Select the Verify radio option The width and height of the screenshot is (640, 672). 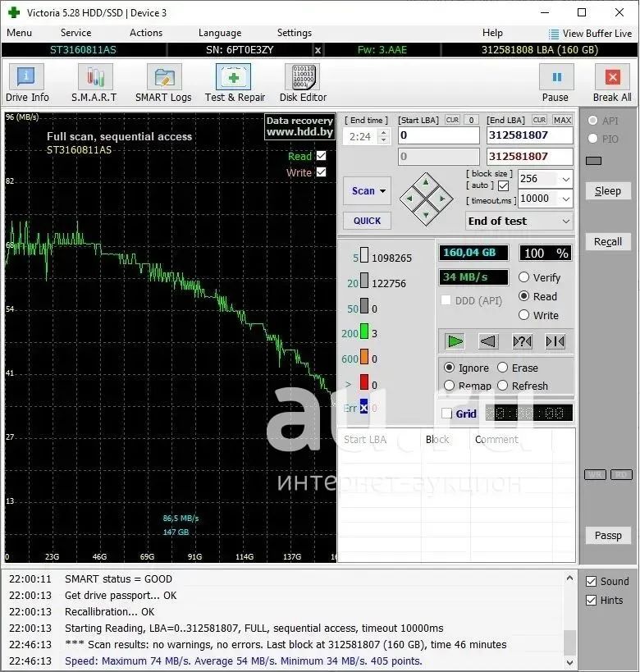pyautogui.click(x=524, y=277)
